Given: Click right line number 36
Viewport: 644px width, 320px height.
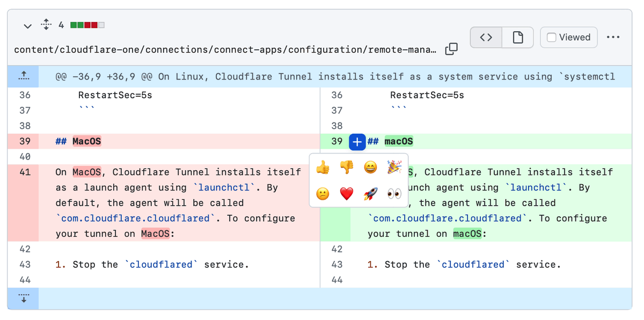Looking at the screenshot, I should (x=336, y=95).
